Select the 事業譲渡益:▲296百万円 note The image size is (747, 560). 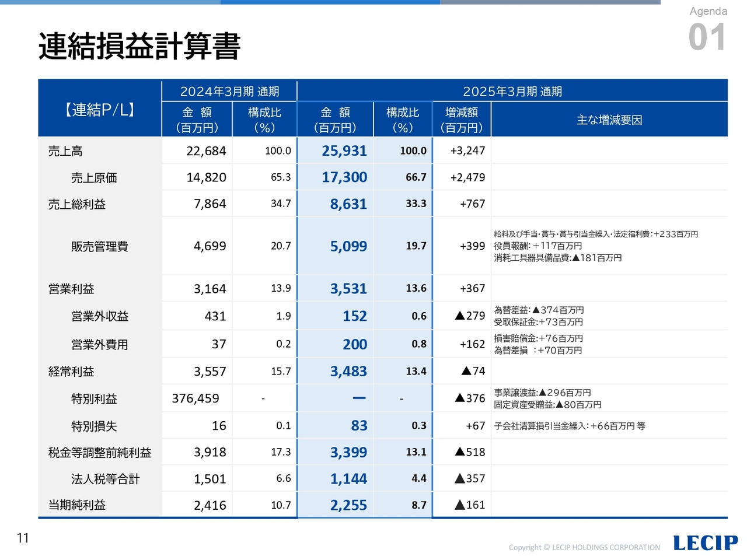click(x=543, y=393)
